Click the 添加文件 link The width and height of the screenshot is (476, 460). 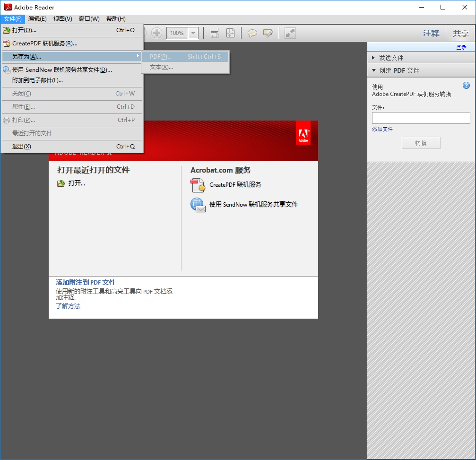coord(382,129)
